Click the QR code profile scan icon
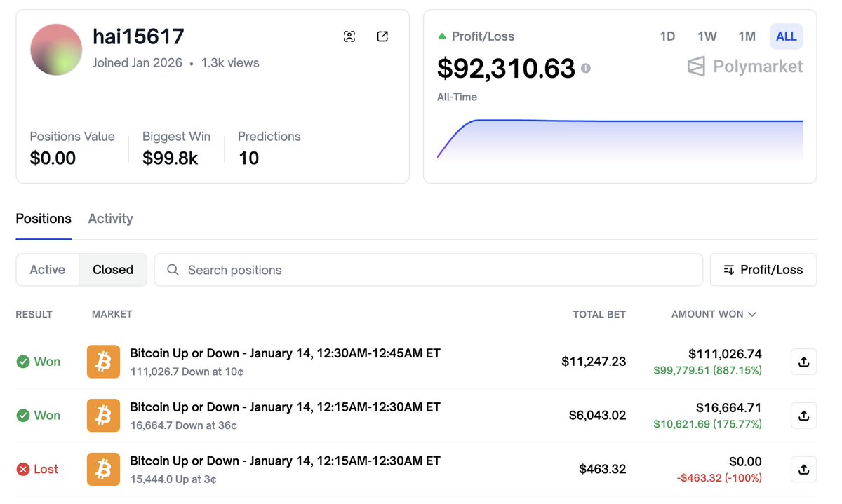 pos(349,36)
